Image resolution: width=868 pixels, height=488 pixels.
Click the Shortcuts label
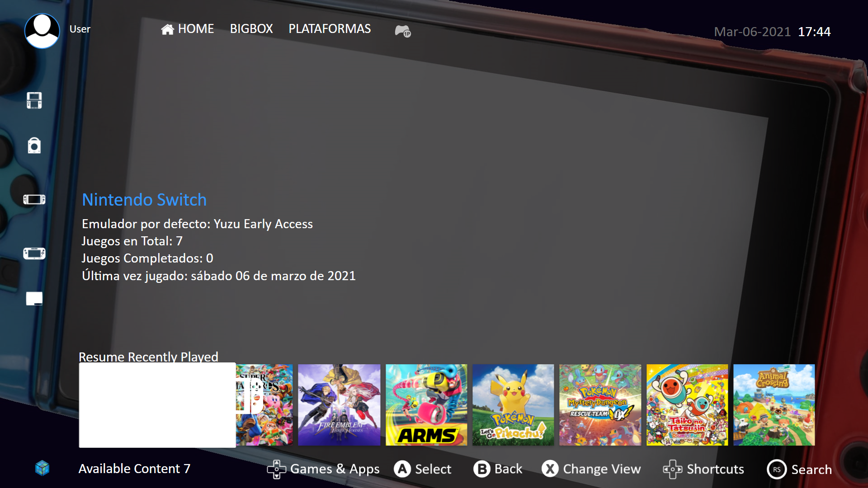click(715, 469)
